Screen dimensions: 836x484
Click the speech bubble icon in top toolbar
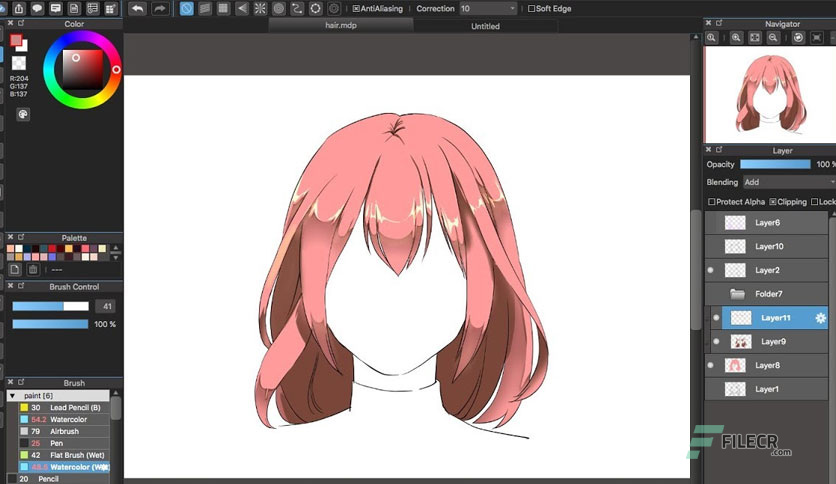(x=37, y=8)
